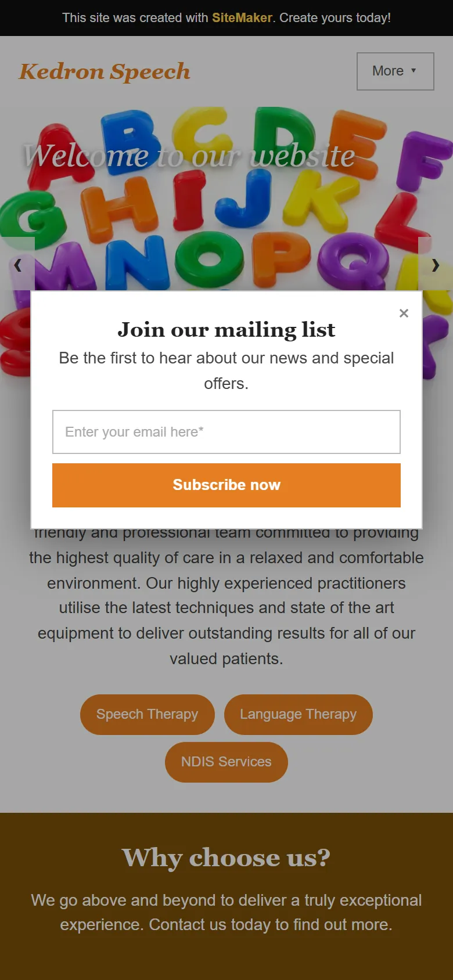Focus the email address input field
The height and width of the screenshot is (980, 453).
pos(227,432)
